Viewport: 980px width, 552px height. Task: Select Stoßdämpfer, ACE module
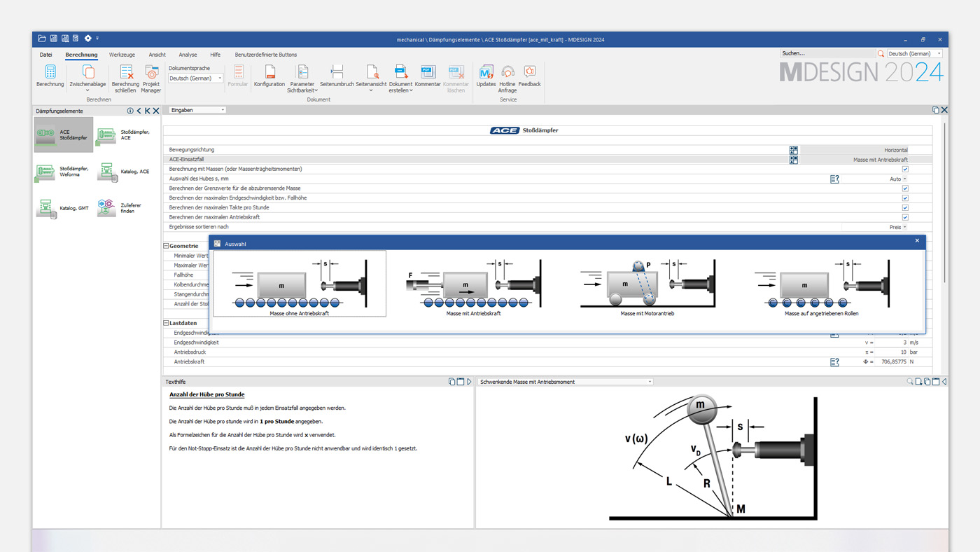pyautogui.click(x=125, y=135)
